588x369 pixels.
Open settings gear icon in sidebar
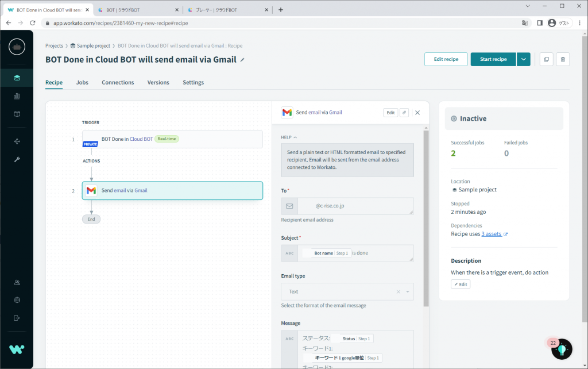click(17, 300)
